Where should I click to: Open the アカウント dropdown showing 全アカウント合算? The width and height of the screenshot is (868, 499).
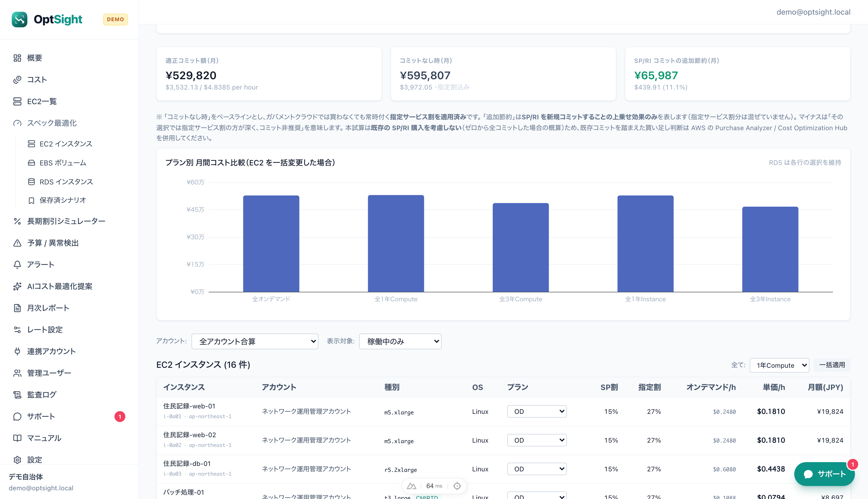point(255,341)
